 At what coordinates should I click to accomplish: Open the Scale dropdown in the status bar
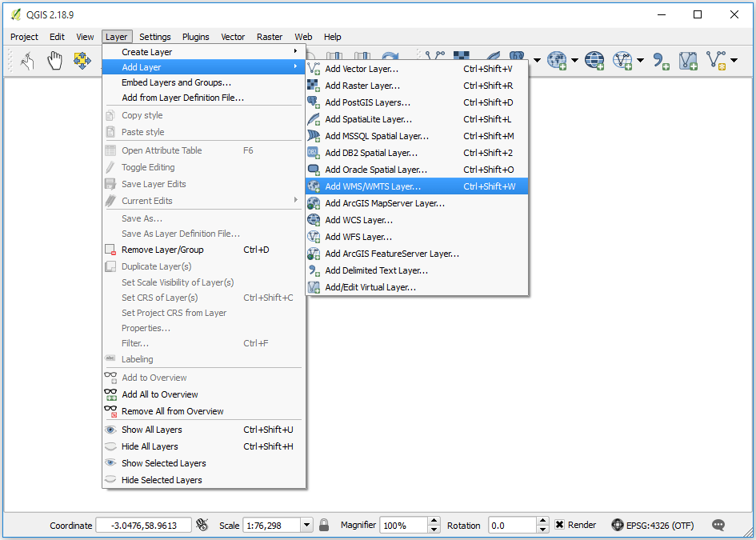coord(307,525)
